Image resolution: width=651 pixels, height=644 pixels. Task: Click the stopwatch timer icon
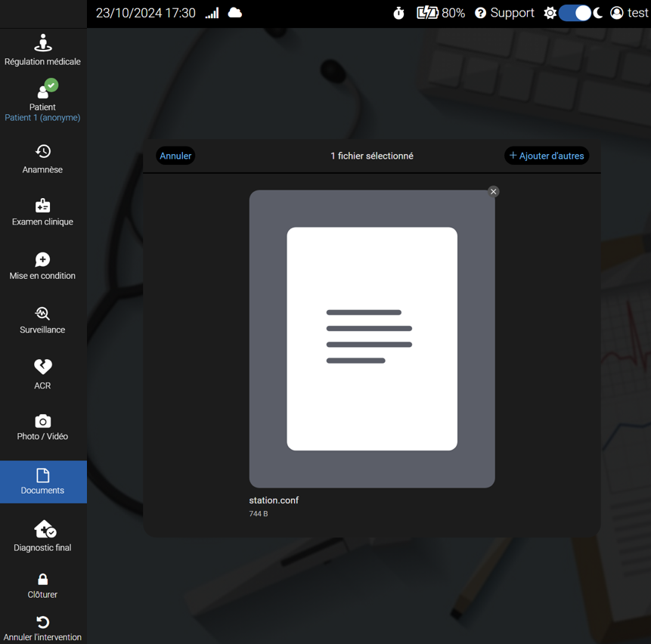[x=398, y=14]
